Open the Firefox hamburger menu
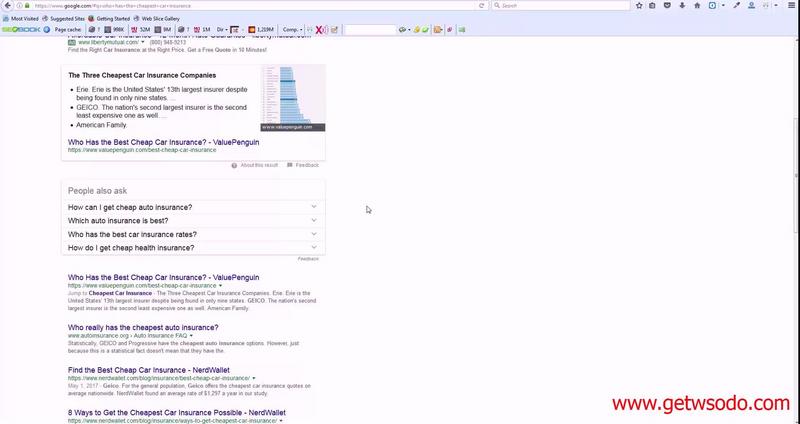The height and width of the screenshot is (424, 800). tap(791, 6)
